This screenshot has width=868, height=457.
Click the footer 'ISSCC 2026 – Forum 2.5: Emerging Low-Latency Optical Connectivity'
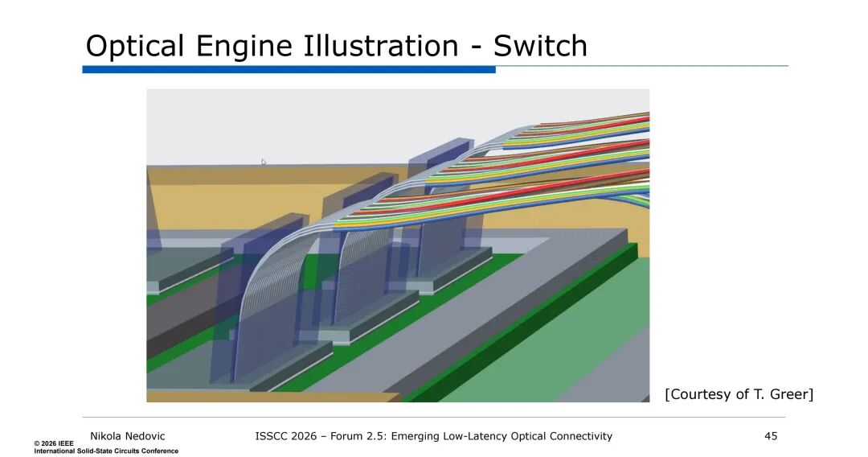click(433, 437)
